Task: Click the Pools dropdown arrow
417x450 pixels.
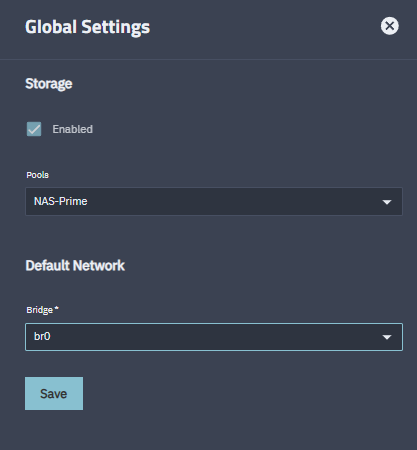Action: coord(387,202)
